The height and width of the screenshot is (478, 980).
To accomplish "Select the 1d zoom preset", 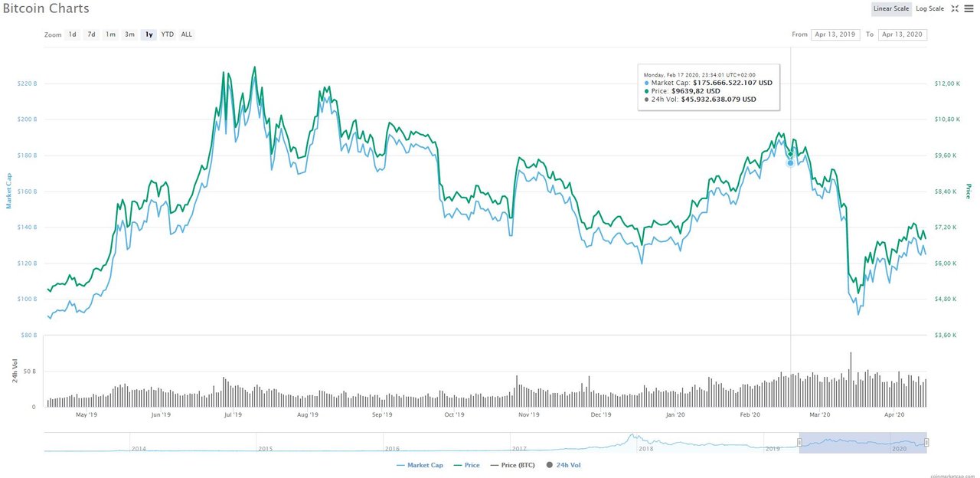I will (x=72, y=34).
